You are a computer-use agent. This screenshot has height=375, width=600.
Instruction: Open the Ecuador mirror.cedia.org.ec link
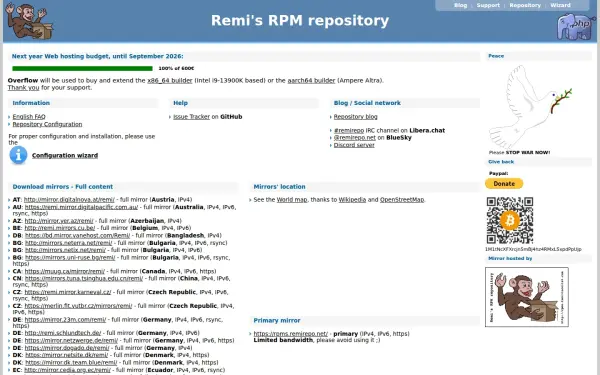[67, 370]
